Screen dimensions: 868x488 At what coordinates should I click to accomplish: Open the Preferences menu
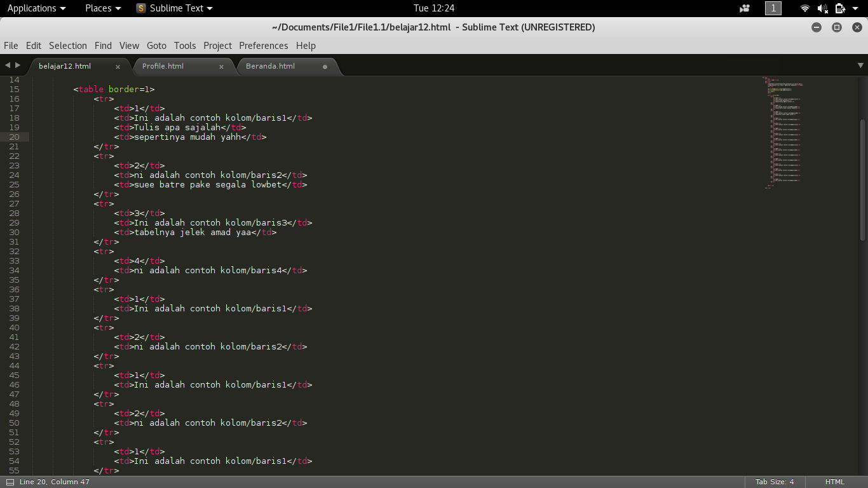pyautogui.click(x=264, y=45)
